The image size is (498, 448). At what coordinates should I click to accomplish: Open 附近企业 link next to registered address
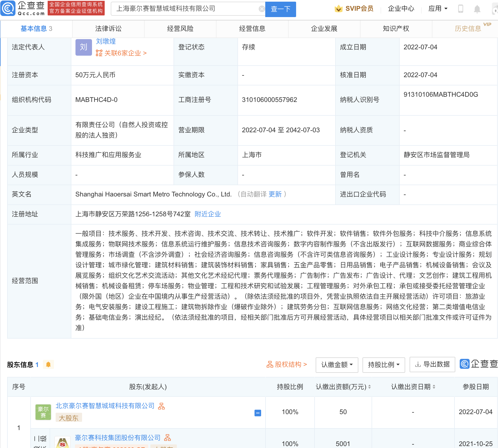[208, 214]
